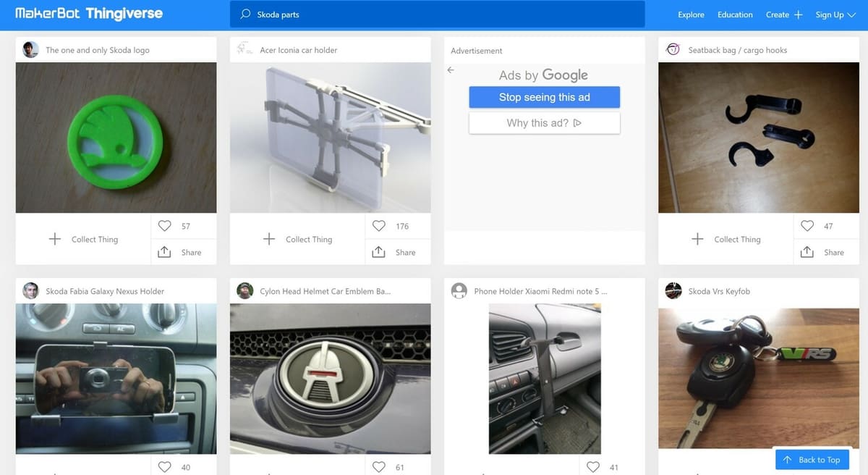Click Why this ad?
The width and height of the screenshot is (868, 475).
click(545, 123)
